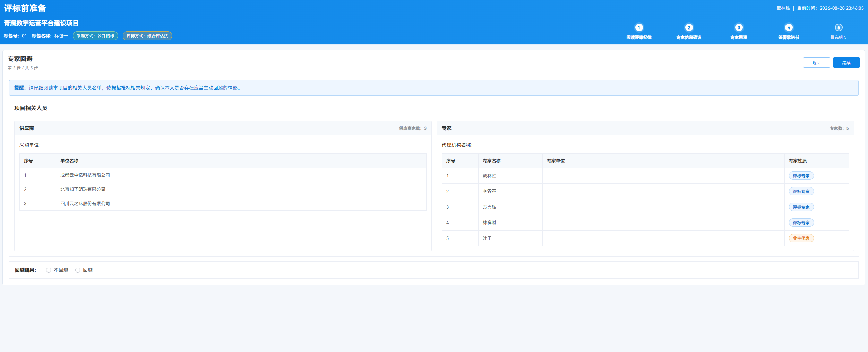Image resolution: width=868 pixels, height=352 pixels.
Task: Click the 采购方式：公开招标 tag
Action: point(95,36)
